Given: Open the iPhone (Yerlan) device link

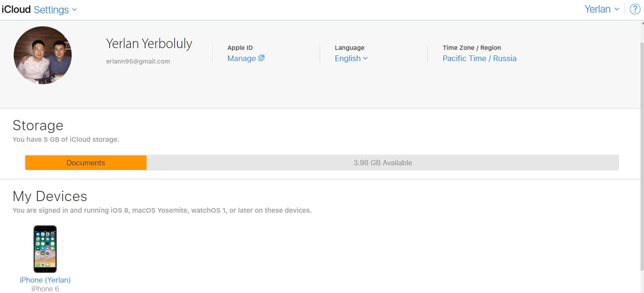Looking at the screenshot, I should pyautogui.click(x=45, y=280).
